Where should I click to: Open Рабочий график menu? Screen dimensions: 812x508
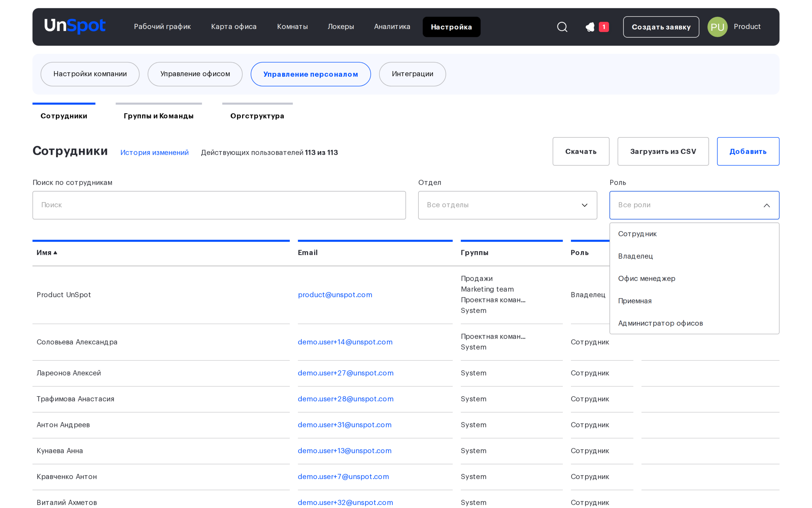point(162,27)
